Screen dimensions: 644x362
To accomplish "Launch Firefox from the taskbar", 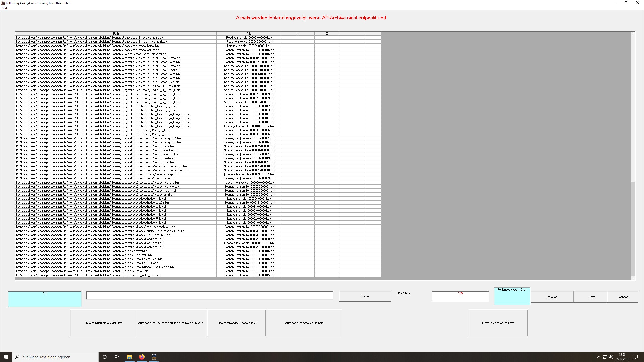I will 142,357.
